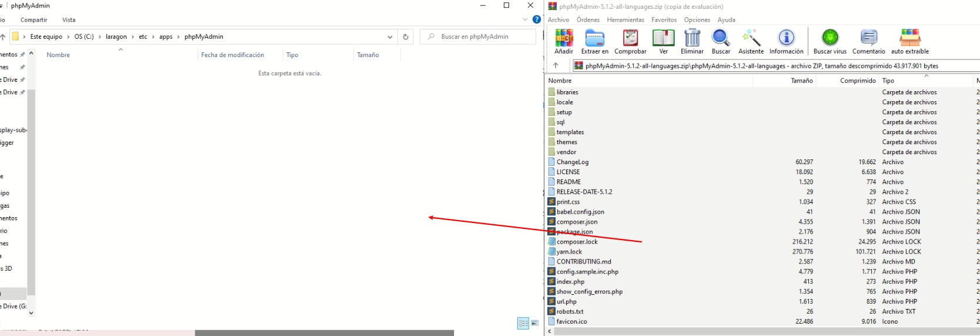Select the 'yarn.lock' file row
980x336 pixels.
click(x=762, y=251)
